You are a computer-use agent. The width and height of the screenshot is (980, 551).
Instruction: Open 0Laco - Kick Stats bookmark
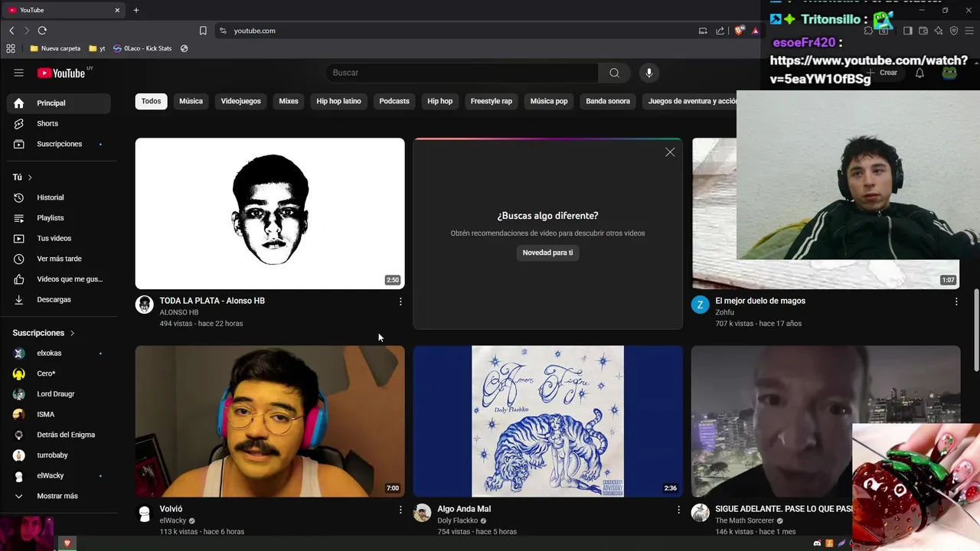(x=142, y=48)
